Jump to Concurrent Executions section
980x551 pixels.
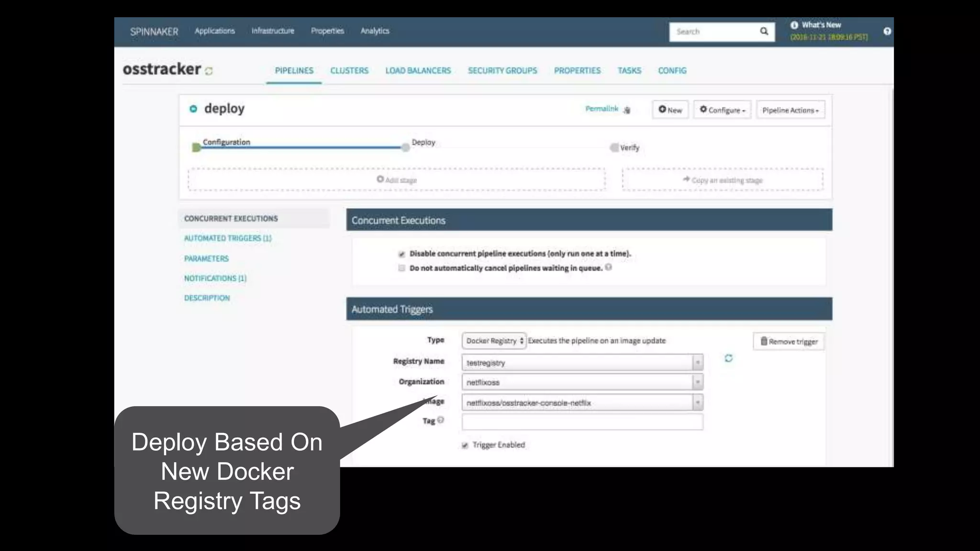[x=231, y=219]
